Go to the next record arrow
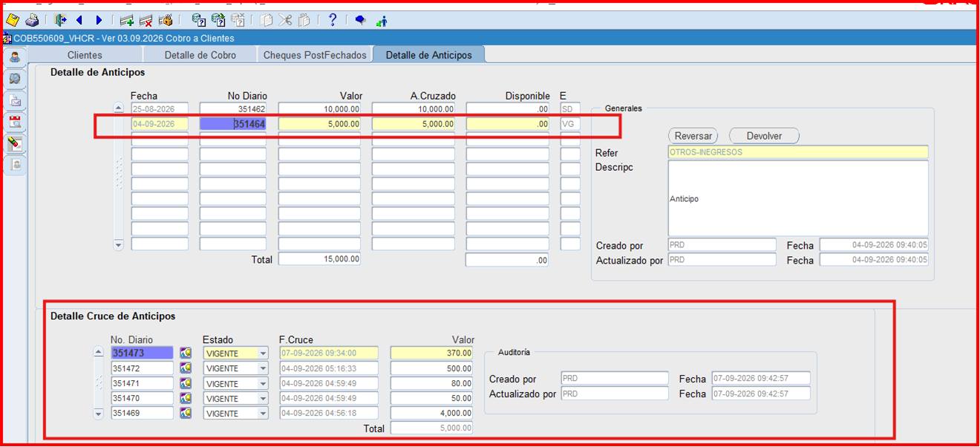 99,20
